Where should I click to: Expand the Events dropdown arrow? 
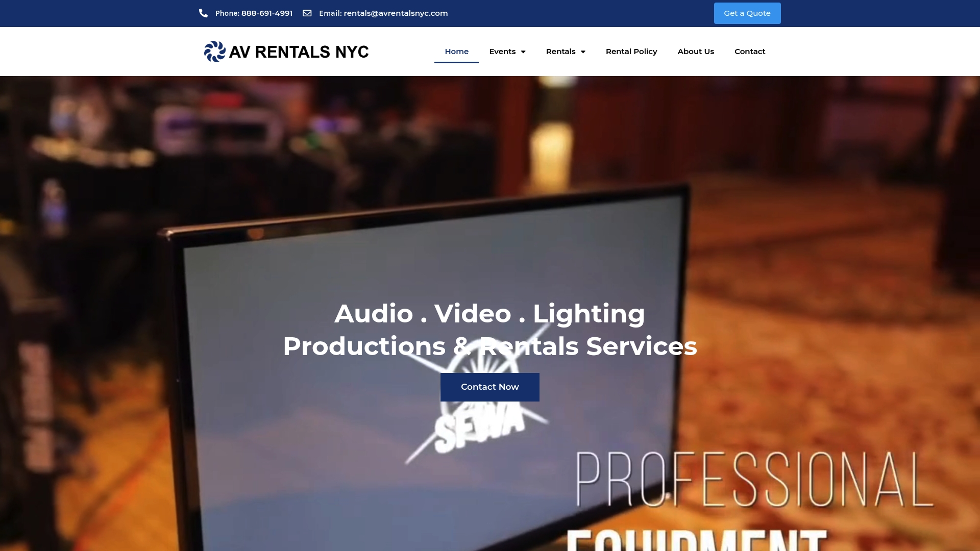(x=523, y=52)
